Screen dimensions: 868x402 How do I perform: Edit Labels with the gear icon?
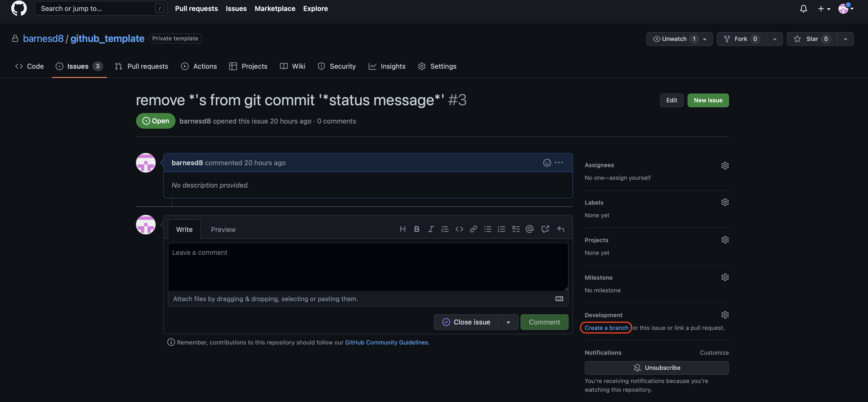[725, 202]
